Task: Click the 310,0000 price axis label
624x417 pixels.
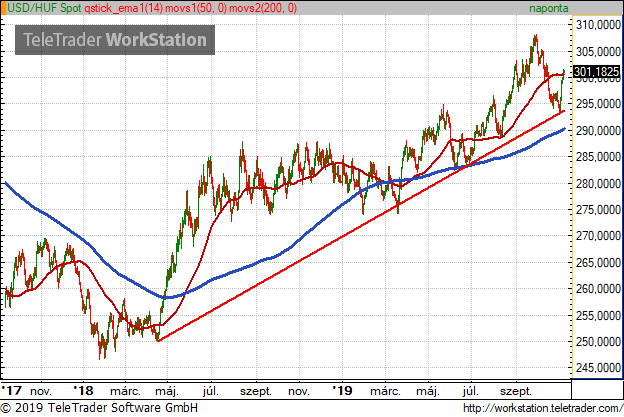Action: [598, 25]
